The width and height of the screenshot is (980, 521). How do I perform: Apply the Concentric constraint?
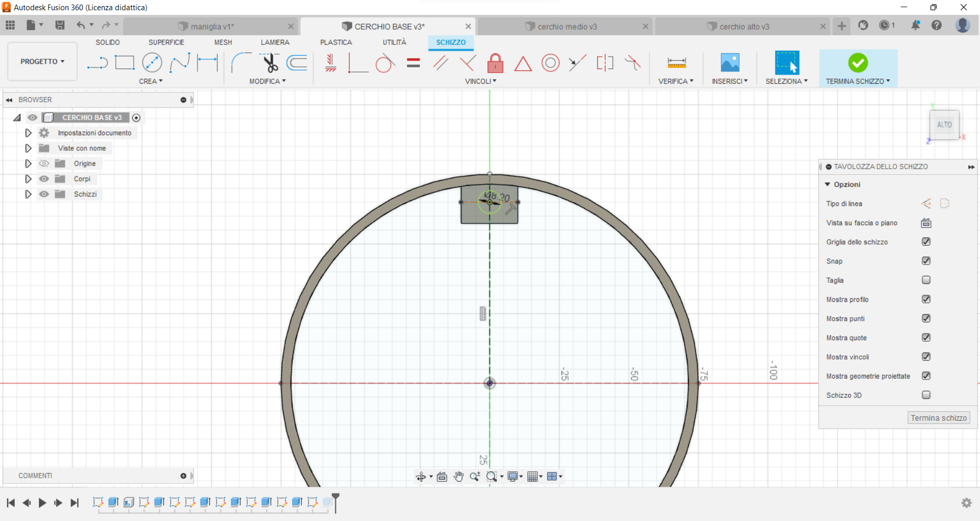click(x=550, y=63)
